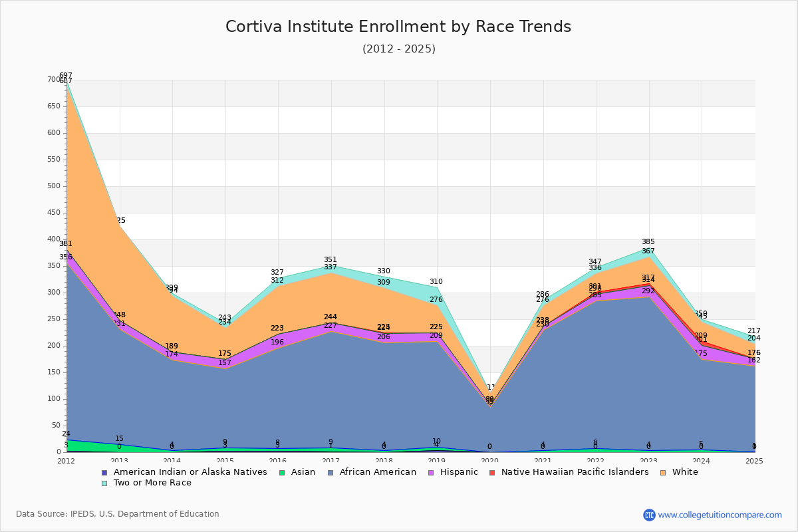Click the 351 data label at 2017

pos(331,260)
